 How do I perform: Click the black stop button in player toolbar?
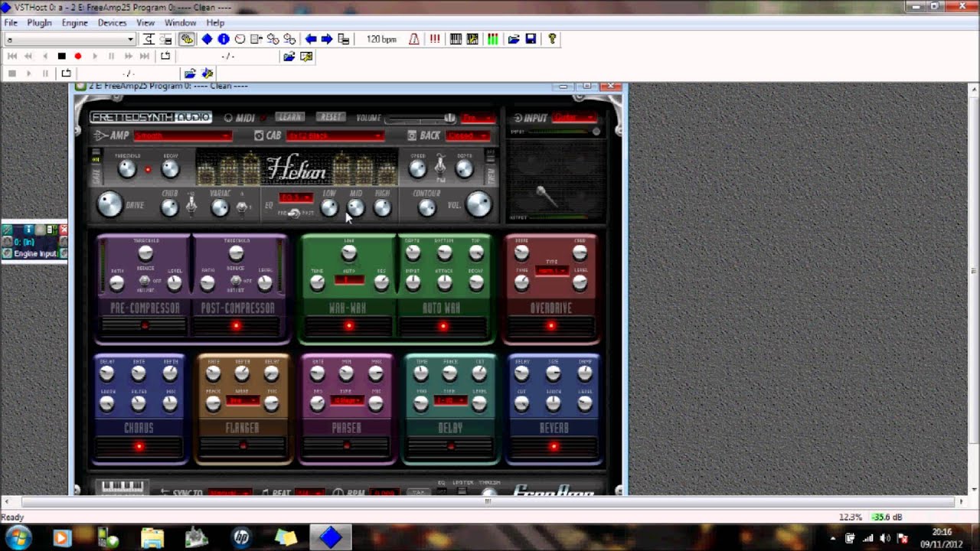(62, 56)
